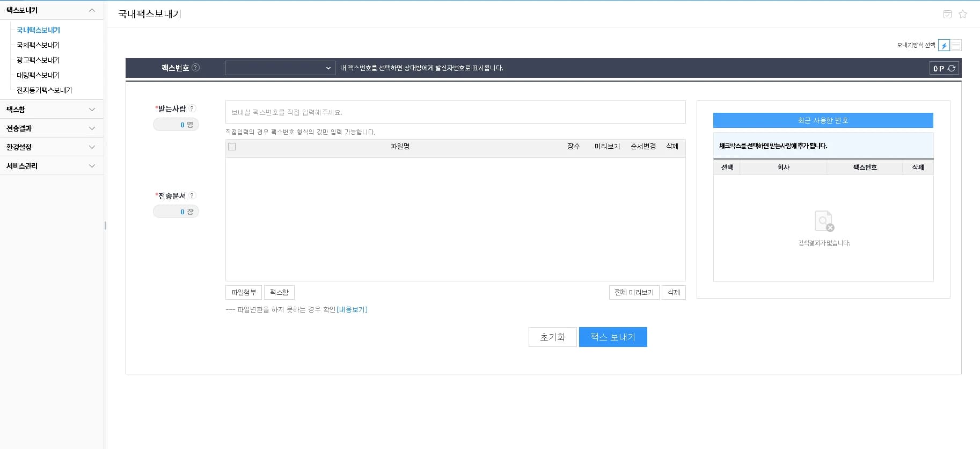Open 전자등기팩스보내기 in the sidebar
Viewport: 980px width, 449px height.
point(44,90)
